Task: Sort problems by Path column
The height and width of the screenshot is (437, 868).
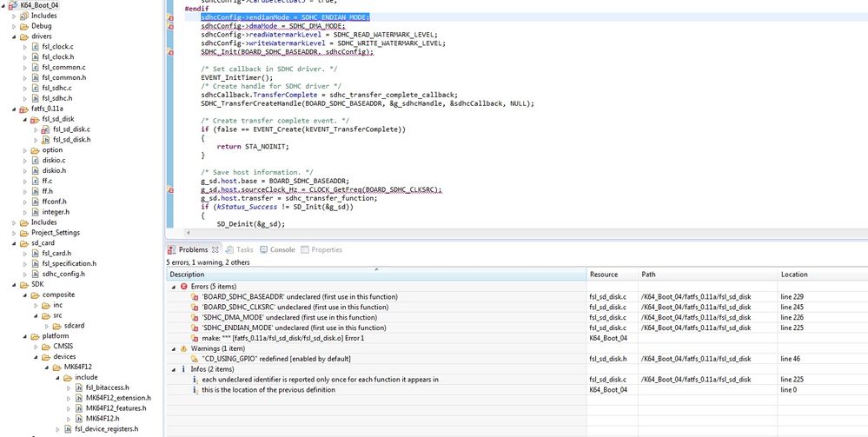Action: [x=707, y=275]
